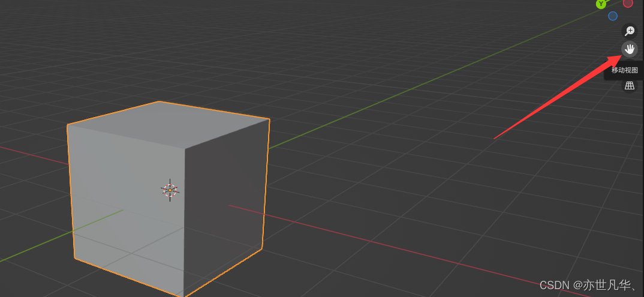The image size is (644, 297).
Task: Click the zoom view magnifier icon
Action: click(x=630, y=31)
